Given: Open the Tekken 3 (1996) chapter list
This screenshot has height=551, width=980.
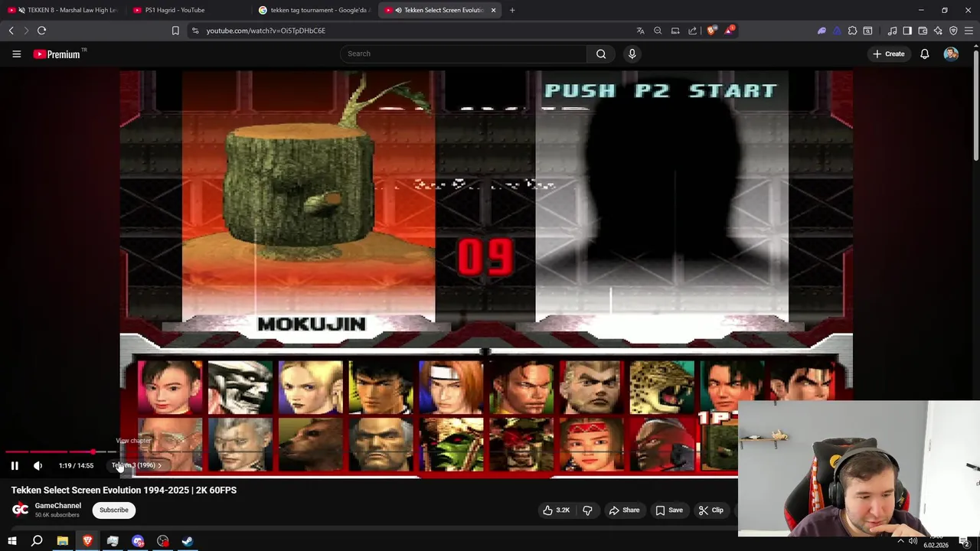Looking at the screenshot, I should point(136,465).
